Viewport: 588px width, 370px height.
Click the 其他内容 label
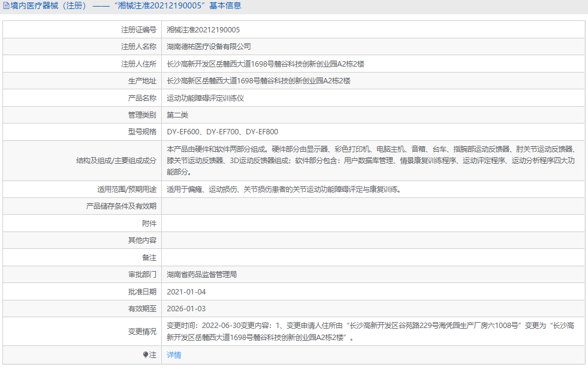[142, 240]
